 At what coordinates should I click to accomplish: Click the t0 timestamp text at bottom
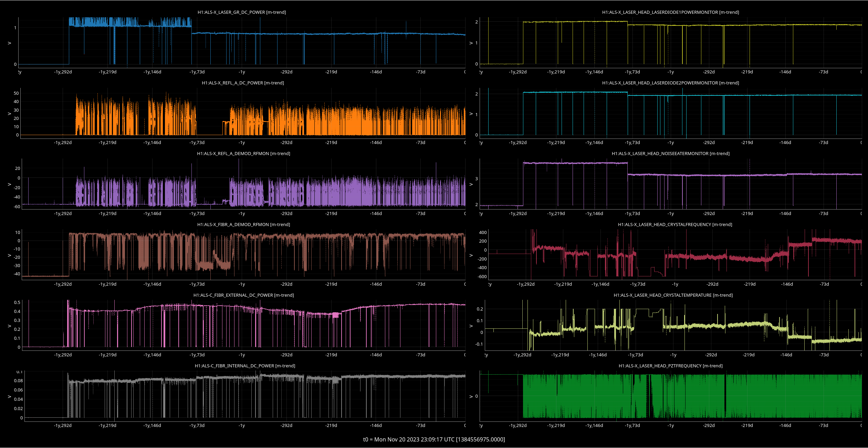coord(434,439)
